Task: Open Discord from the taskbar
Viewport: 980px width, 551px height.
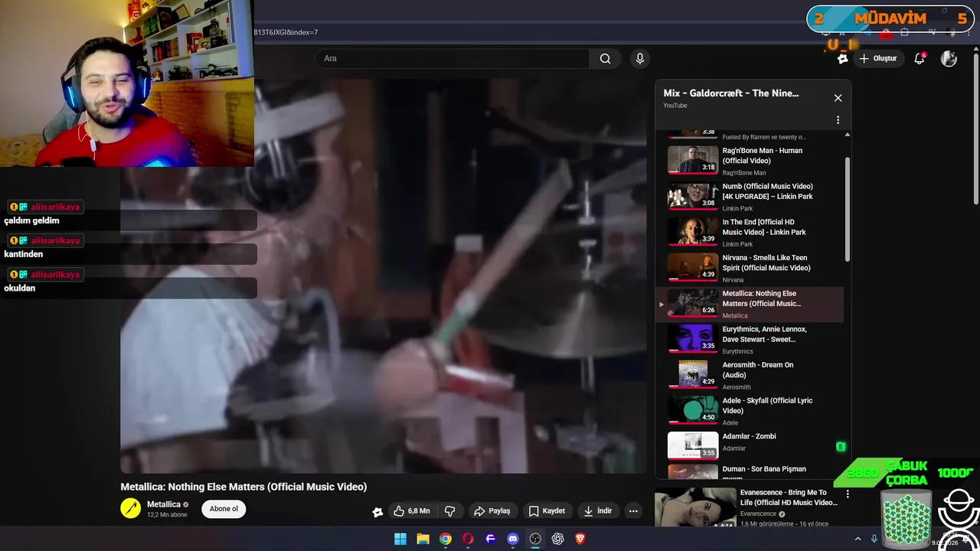Action: 513,539
